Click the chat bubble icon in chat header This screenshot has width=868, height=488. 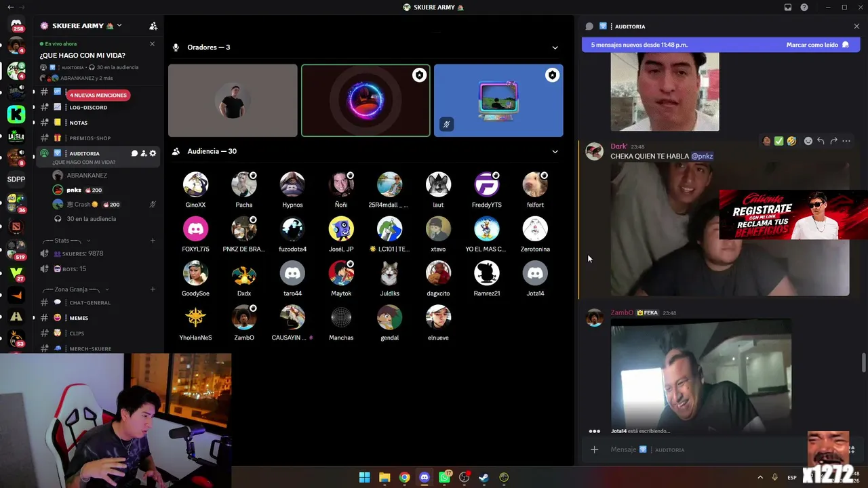point(589,26)
